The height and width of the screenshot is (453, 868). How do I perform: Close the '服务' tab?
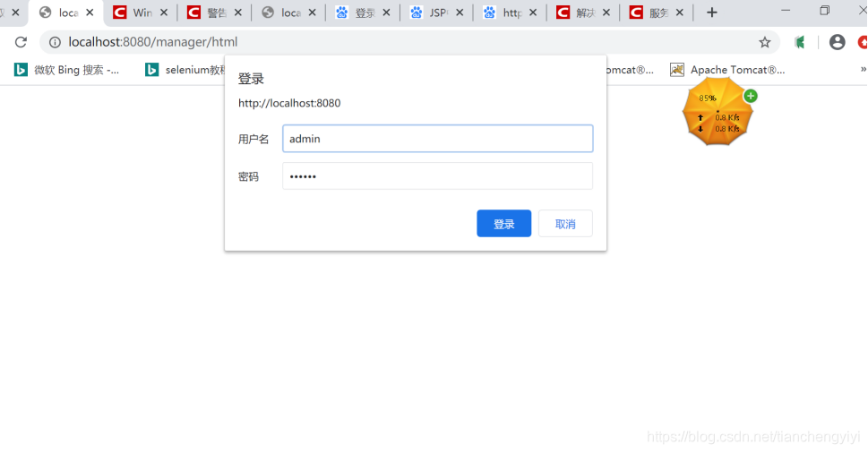[x=680, y=13]
